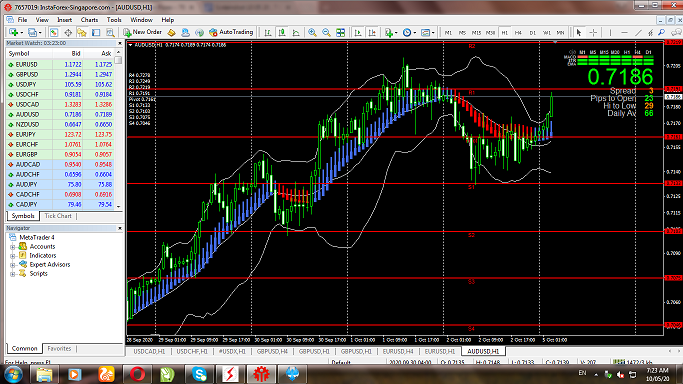Toggle the Market Watch panel icon
683x384 pixels.
(x=54, y=32)
